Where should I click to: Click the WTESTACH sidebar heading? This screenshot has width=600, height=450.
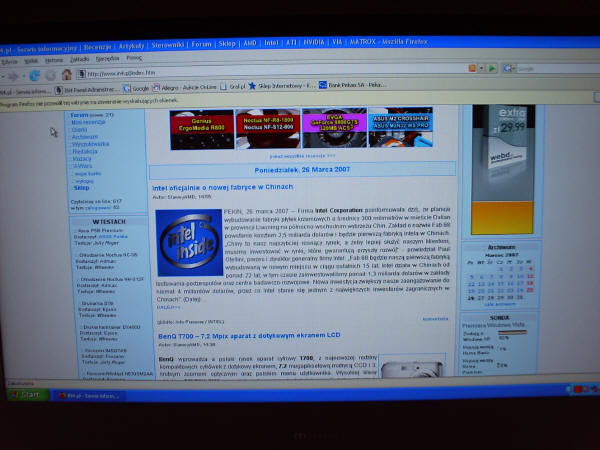[109, 222]
